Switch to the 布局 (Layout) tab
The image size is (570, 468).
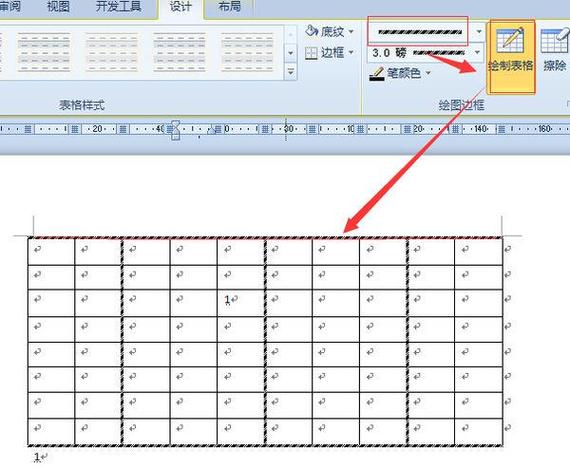click(229, 6)
